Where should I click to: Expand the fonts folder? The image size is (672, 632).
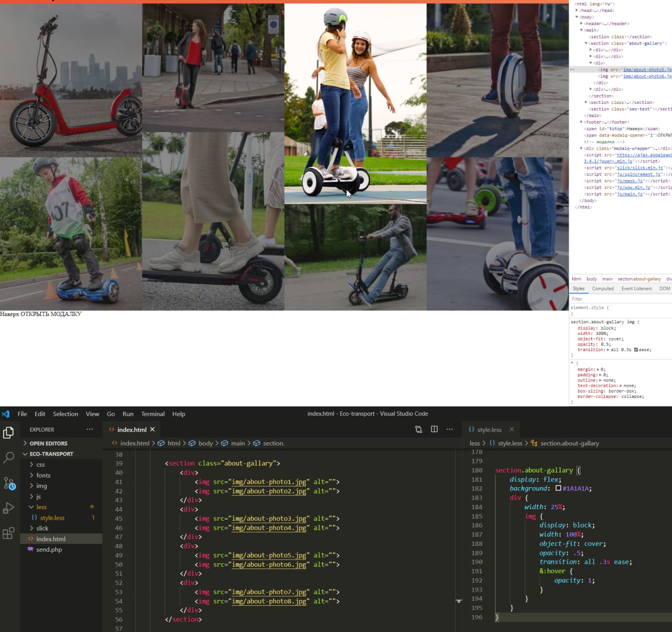tap(31, 475)
